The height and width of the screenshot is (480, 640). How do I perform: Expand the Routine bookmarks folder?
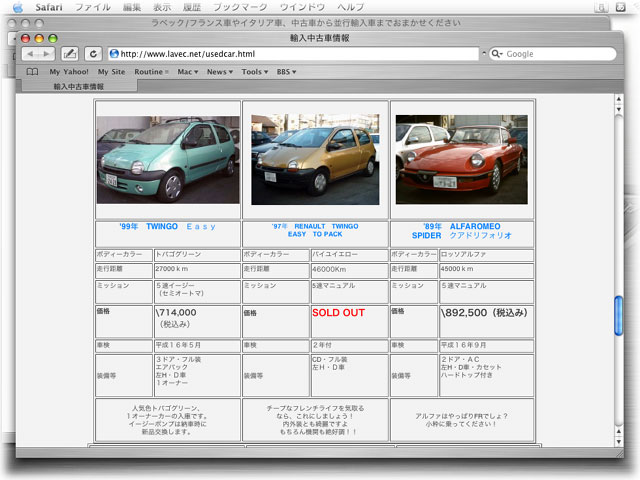(x=152, y=72)
